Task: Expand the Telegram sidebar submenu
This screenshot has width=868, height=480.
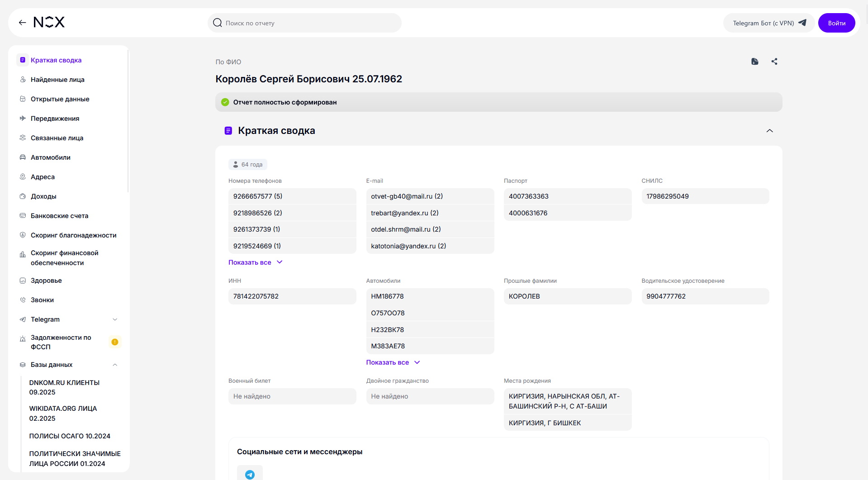Action: pos(115,319)
